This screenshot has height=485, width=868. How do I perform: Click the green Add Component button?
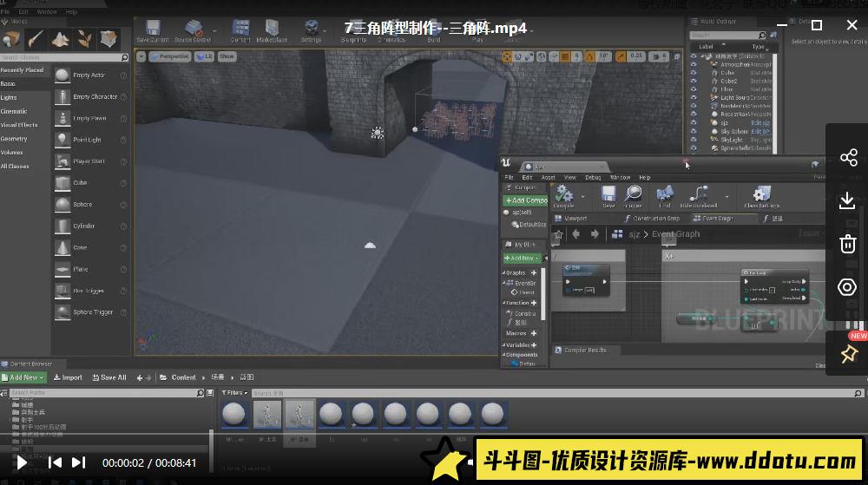pos(526,200)
